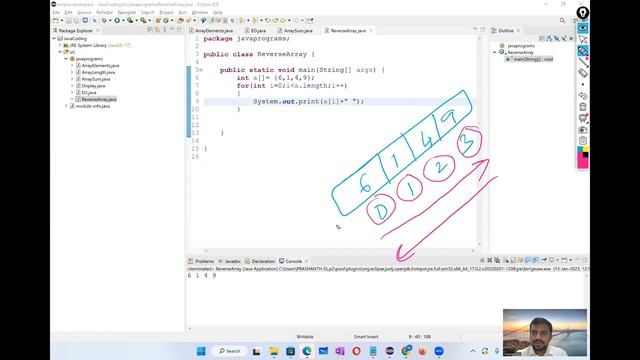The height and width of the screenshot is (360, 640).
Task: Click Collapse All icon in Package Explorer
Action: [150, 30]
